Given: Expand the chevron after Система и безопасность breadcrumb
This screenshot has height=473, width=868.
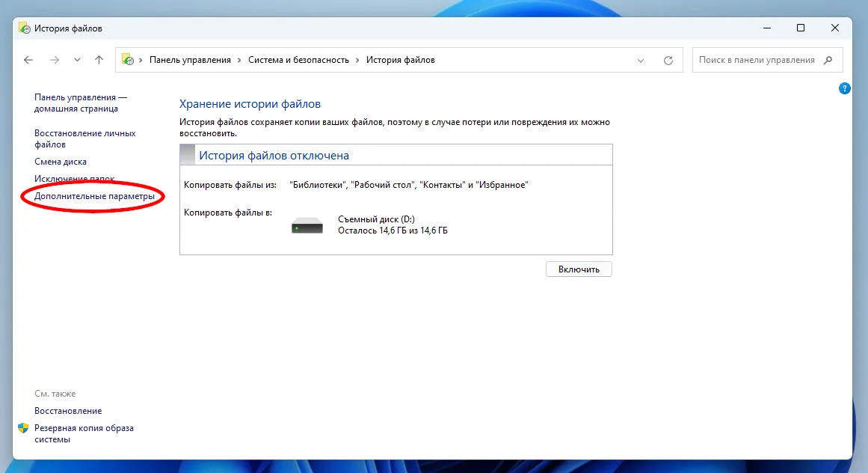Looking at the screenshot, I should 357,60.
